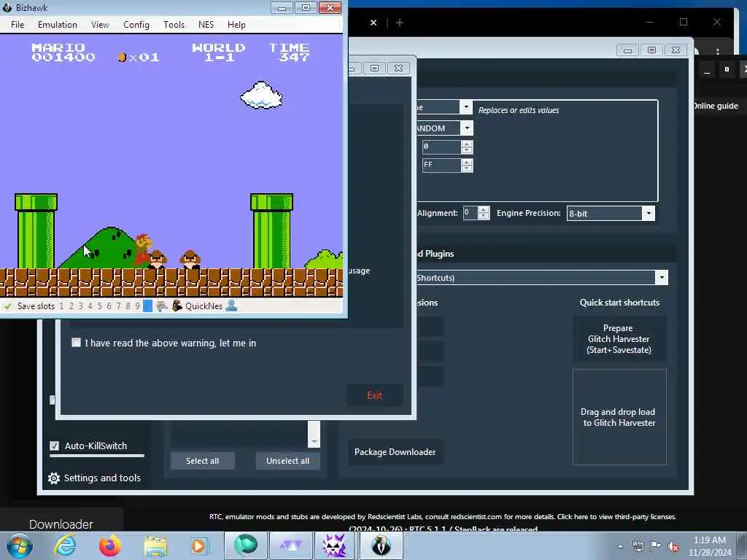Switch to the teal round app on taskbar

(245, 545)
